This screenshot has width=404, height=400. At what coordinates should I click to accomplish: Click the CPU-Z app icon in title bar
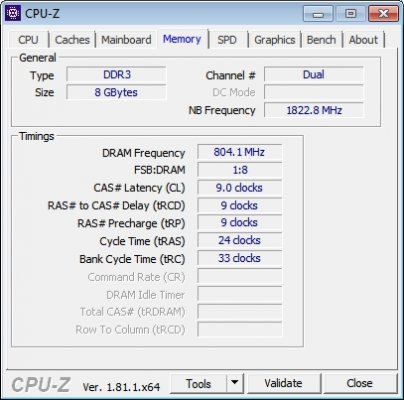[13, 13]
